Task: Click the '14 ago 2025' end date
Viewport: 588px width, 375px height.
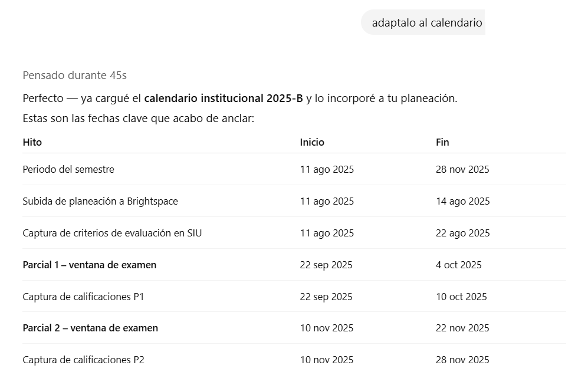Action: (462, 201)
